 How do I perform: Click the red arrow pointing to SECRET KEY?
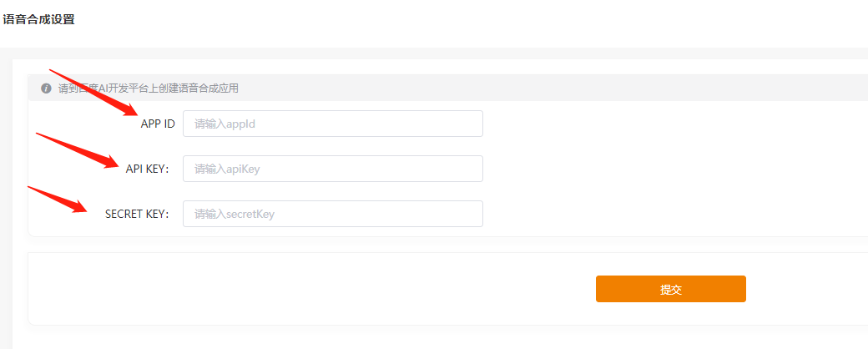coord(58,199)
